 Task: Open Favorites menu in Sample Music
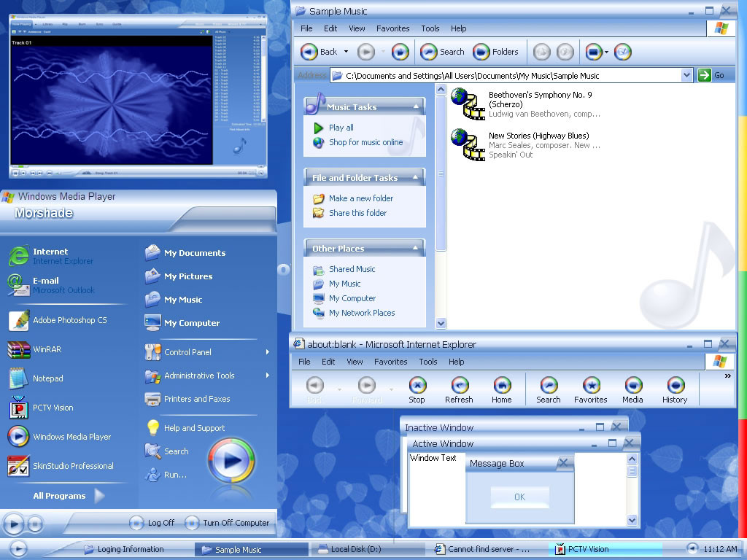(x=392, y=28)
